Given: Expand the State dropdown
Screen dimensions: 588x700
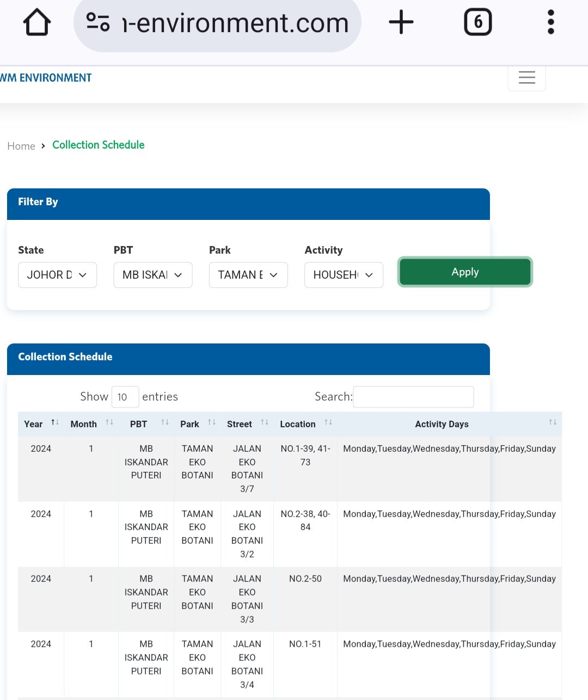Looking at the screenshot, I should [57, 275].
